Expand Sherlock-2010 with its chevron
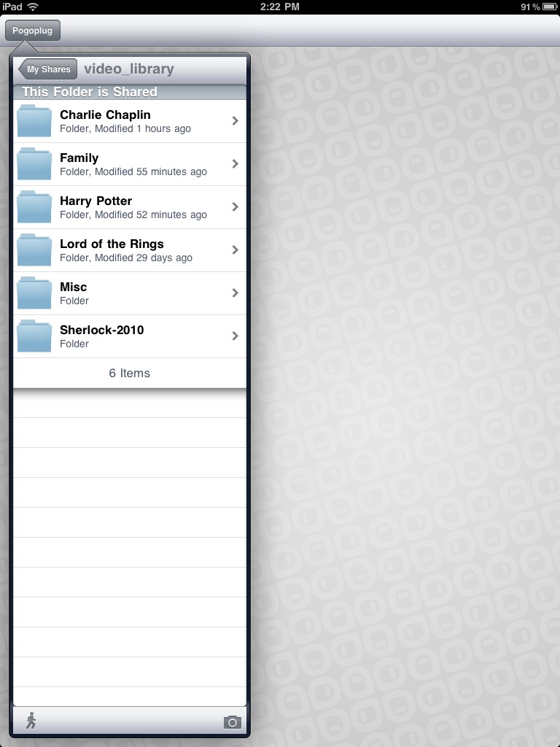The height and width of the screenshot is (747, 560). (236, 336)
